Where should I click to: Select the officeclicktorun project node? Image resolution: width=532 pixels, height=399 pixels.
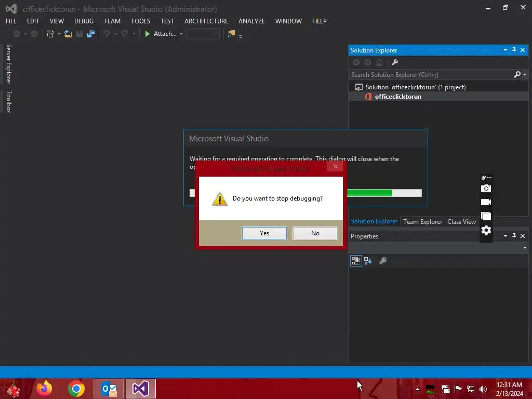point(398,97)
